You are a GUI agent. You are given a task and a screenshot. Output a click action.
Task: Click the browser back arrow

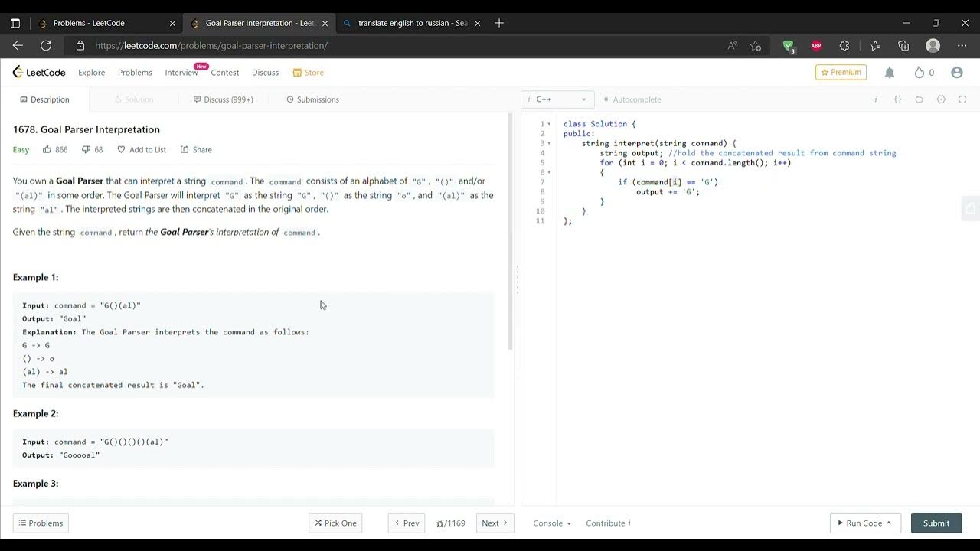point(18,45)
